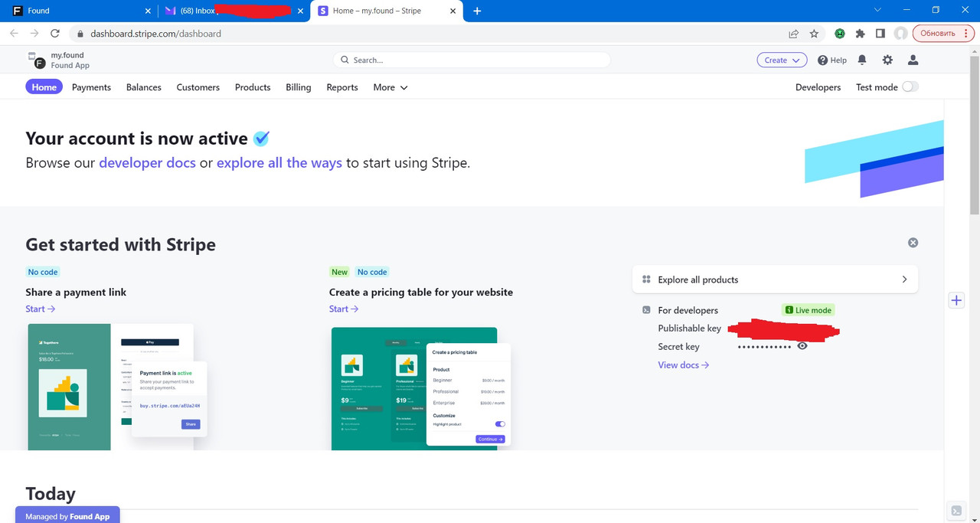Close the Stripe Home browser tab

(454, 11)
